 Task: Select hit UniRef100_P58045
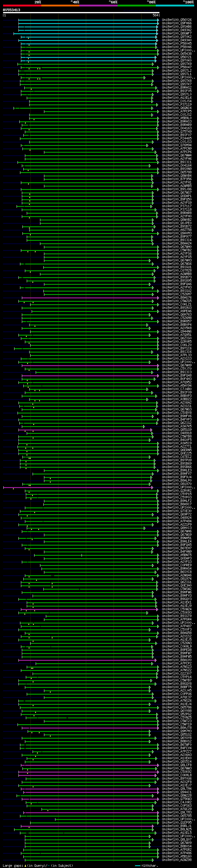[x=177, y=43]
